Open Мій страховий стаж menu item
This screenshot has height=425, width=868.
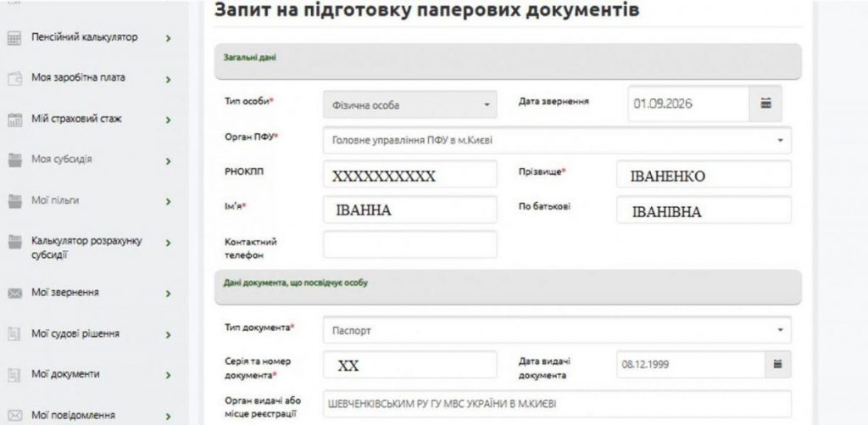(x=76, y=119)
